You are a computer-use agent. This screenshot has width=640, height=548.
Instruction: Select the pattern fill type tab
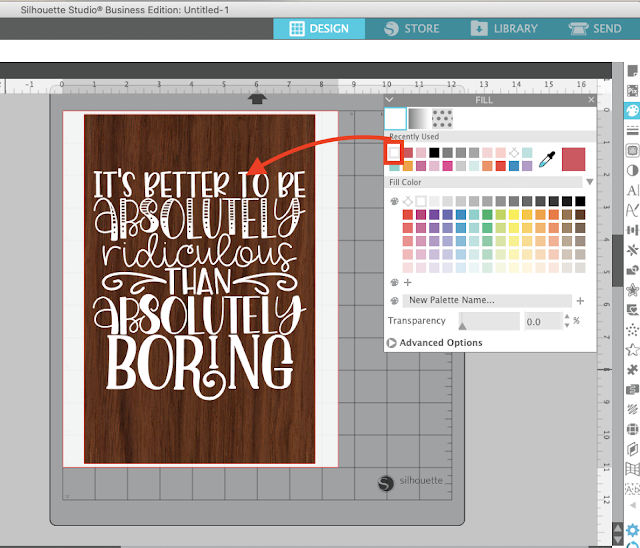click(442, 118)
